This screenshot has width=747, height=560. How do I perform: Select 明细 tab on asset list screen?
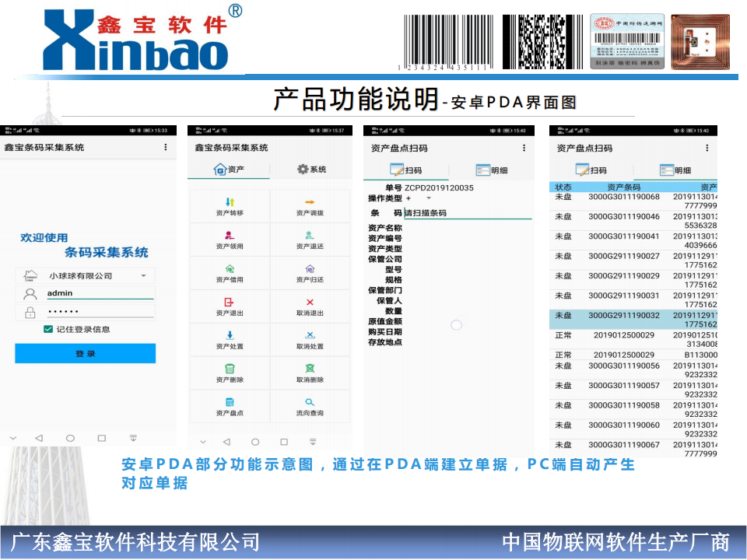pyautogui.click(x=675, y=170)
